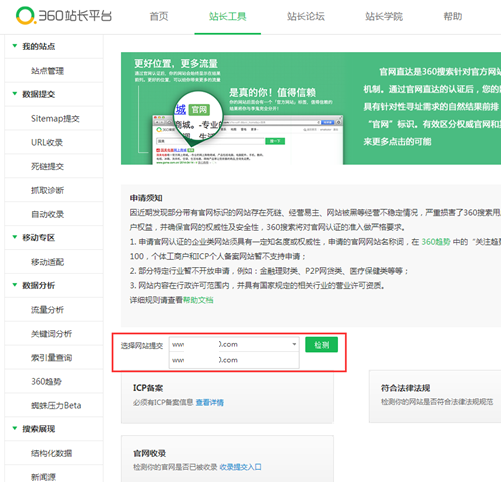Image resolution: width=501 pixels, height=482 pixels.
Task: Click the 官网直达 green banner image
Action: [311, 108]
